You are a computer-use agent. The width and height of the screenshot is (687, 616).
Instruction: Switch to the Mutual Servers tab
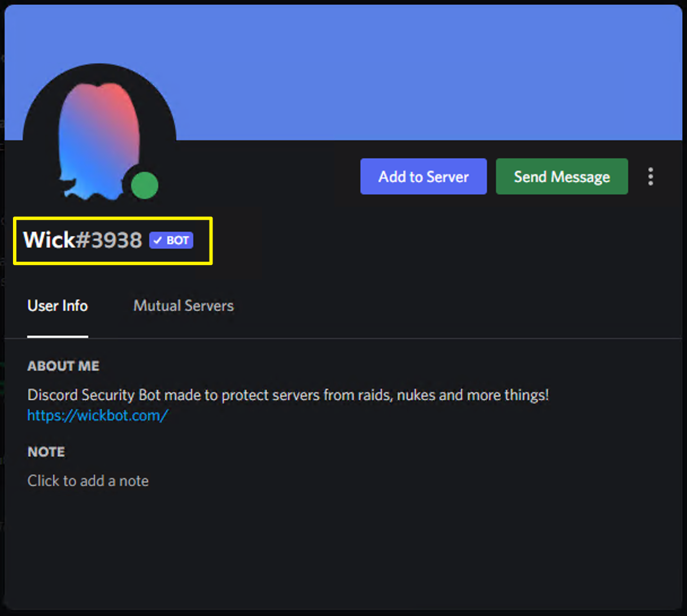click(x=184, y=306)
